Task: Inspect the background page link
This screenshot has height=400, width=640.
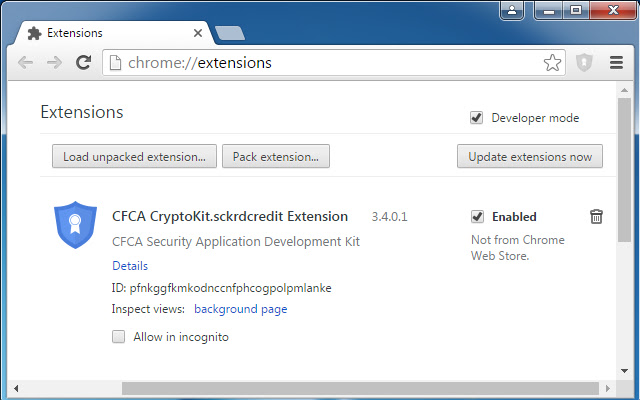Action: 241,309
